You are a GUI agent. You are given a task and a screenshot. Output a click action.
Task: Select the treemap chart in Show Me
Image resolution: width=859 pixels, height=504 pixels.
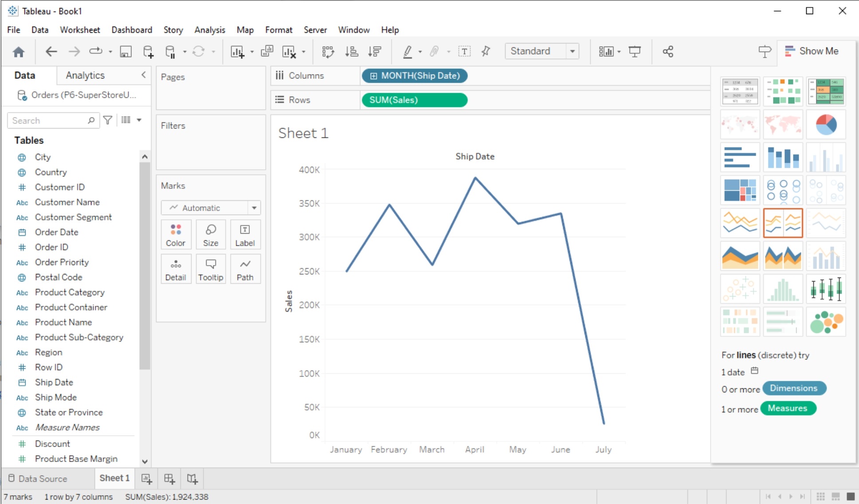coord(740,190)
